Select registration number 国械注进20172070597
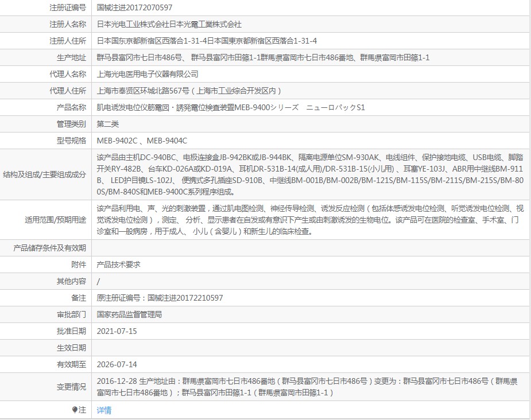 click(134, 7)
